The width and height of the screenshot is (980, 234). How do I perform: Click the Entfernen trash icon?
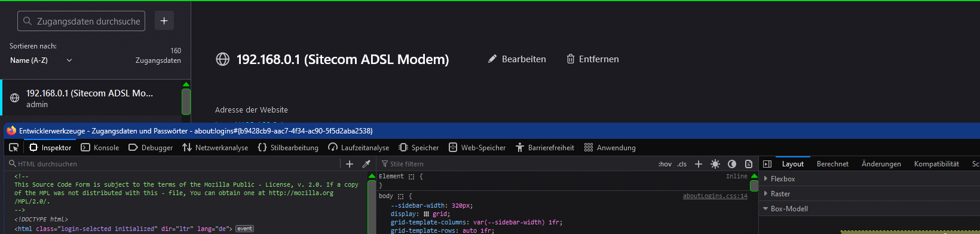pyautogui.click(x=571, y=59)
